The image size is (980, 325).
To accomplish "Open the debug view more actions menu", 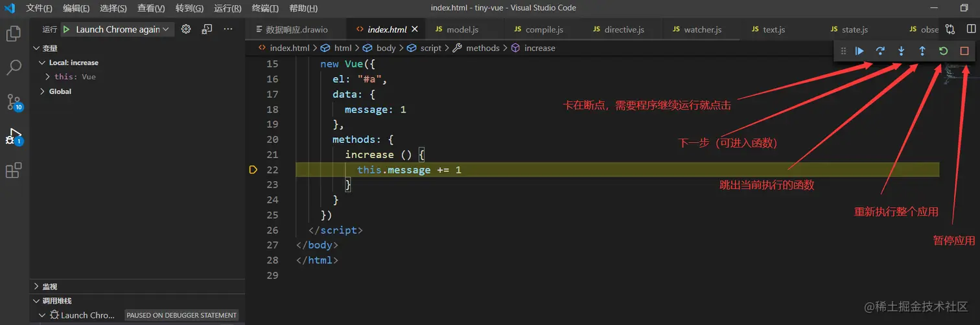I will [x=228, y=29].
